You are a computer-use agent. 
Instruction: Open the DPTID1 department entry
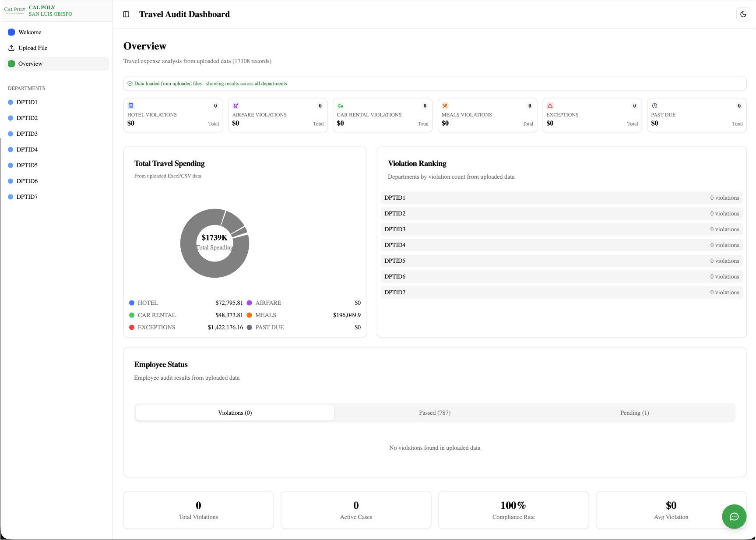coord(26,102)
